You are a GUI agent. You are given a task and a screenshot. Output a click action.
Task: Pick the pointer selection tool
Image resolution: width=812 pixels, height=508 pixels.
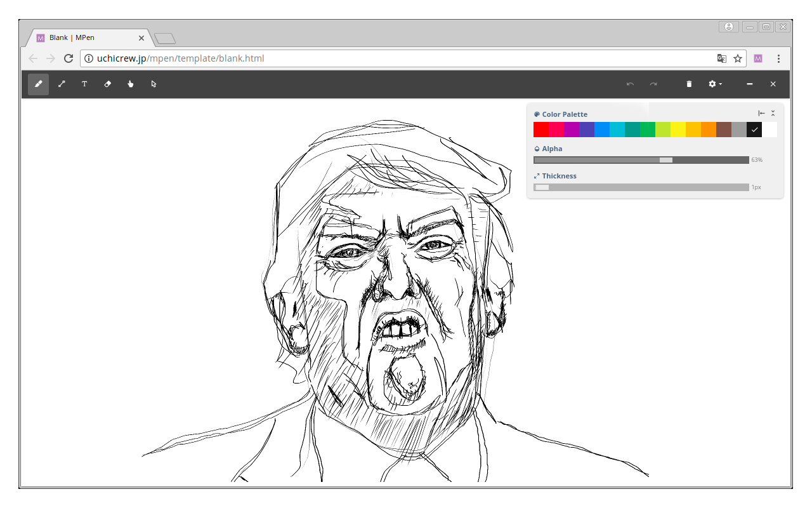(x=154, y=84)
